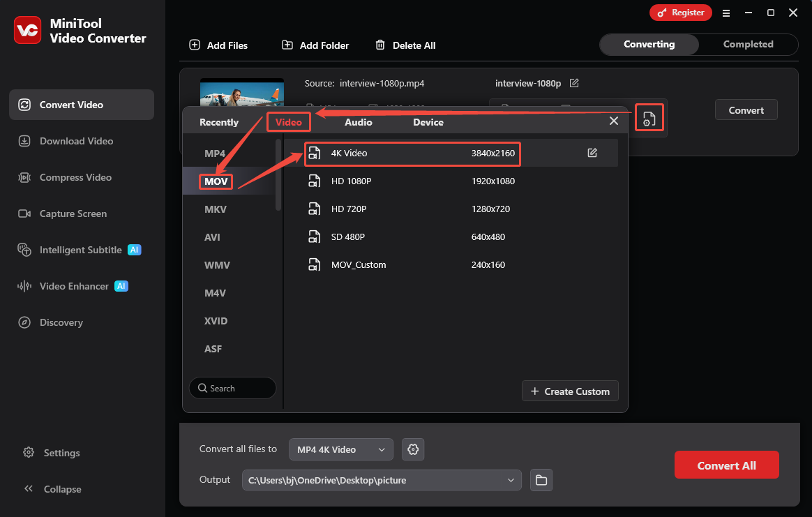Switch to the Recently tab
Image resolution: width=812 pixels, height=517 pixels.
[x=219, y=122]
